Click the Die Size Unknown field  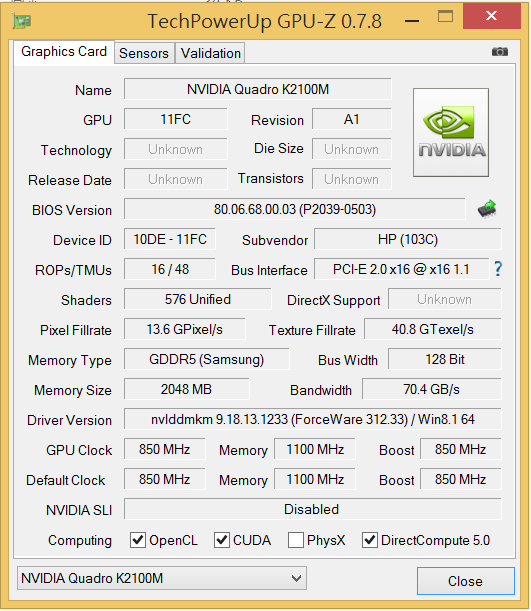tap(351, 149)
